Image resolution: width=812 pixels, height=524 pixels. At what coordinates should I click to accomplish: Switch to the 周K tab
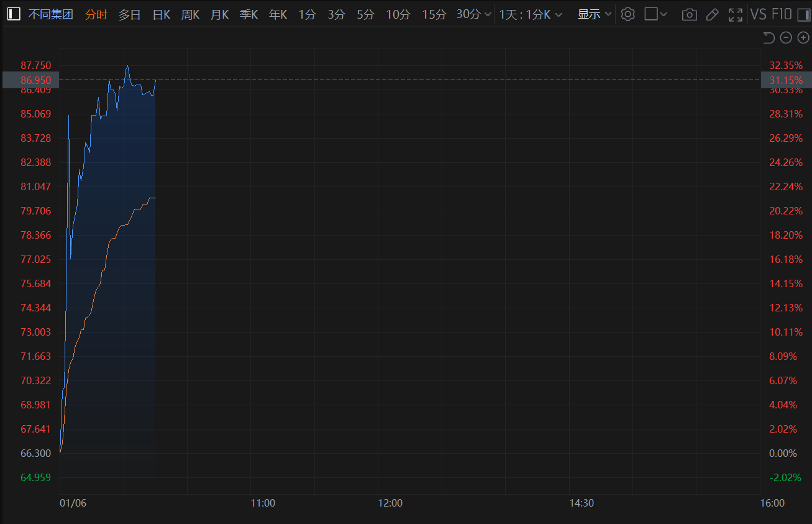coord(190,14)
